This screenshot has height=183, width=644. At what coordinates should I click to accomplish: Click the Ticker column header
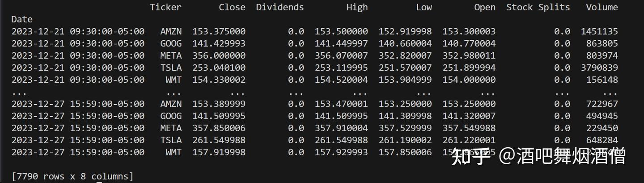pos(165,7)
